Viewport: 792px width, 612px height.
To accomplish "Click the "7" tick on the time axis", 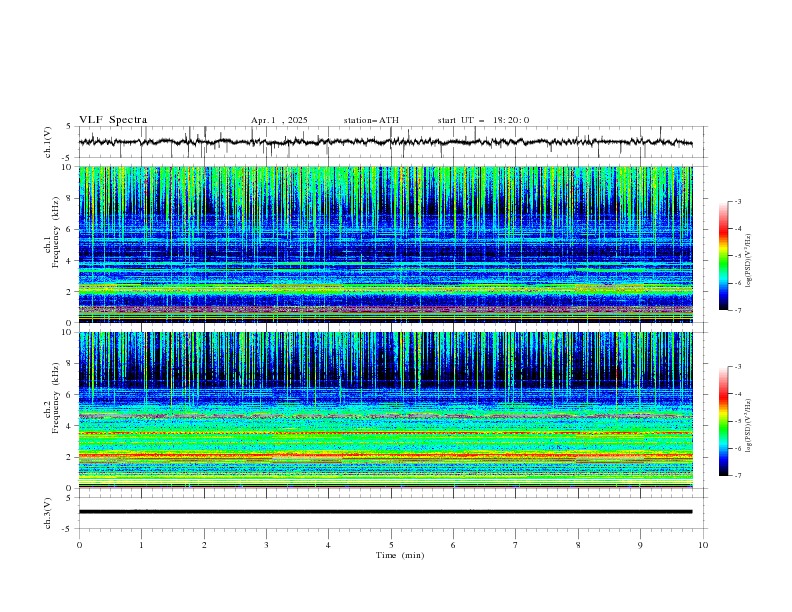I will point(516,545).
